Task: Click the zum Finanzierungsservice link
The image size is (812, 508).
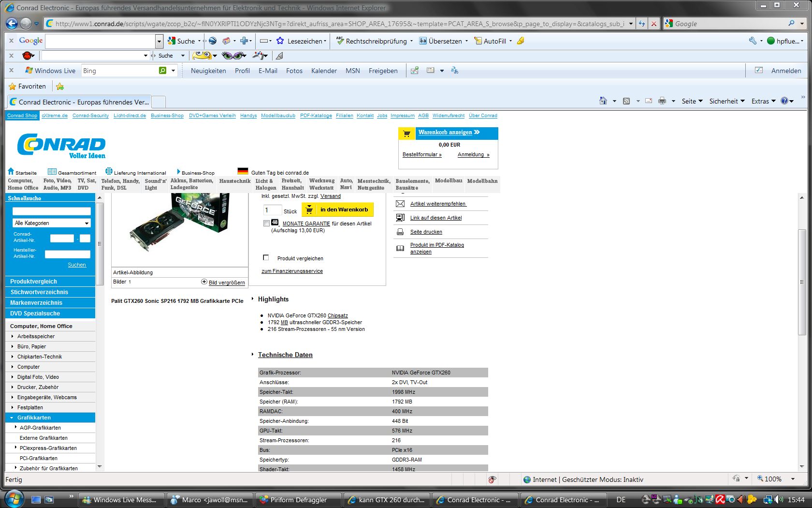Action: [x=292, y=271]
